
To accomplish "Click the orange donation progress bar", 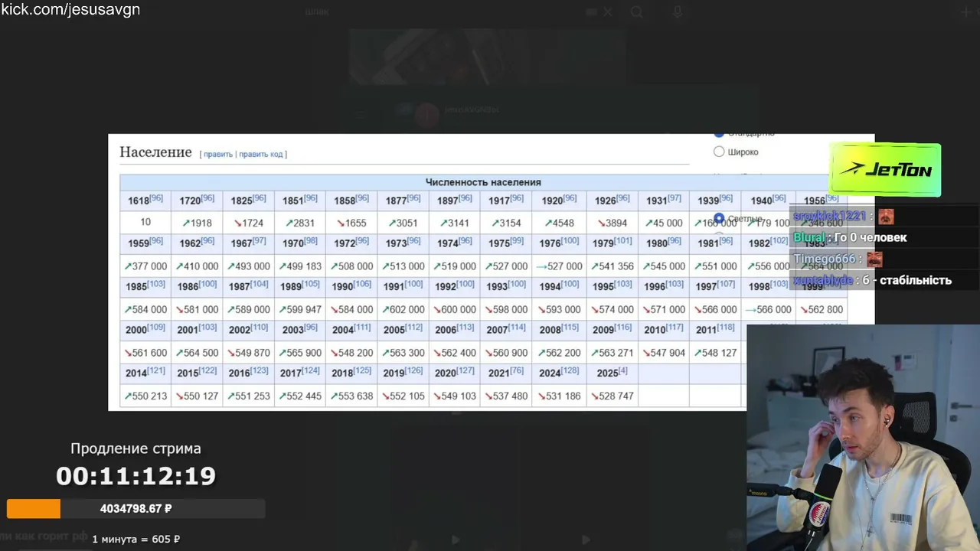I will (136, 509).
